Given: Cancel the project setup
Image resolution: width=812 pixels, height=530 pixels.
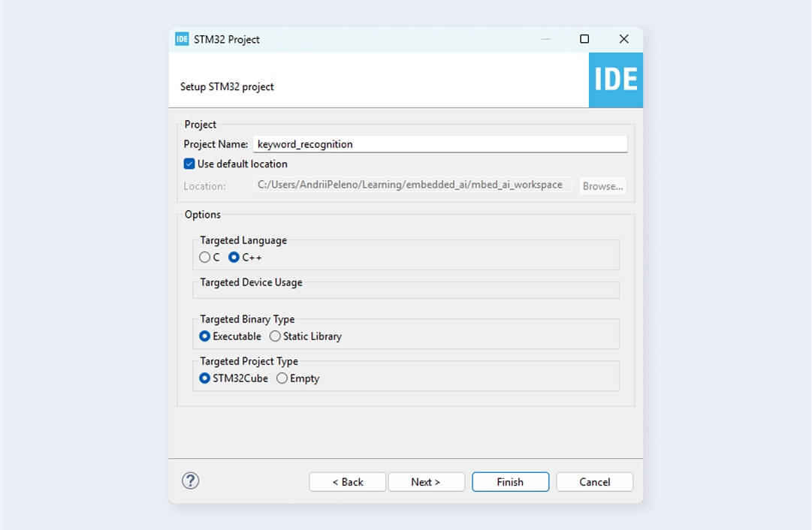Looking at the screenshot, I should 594,482.
